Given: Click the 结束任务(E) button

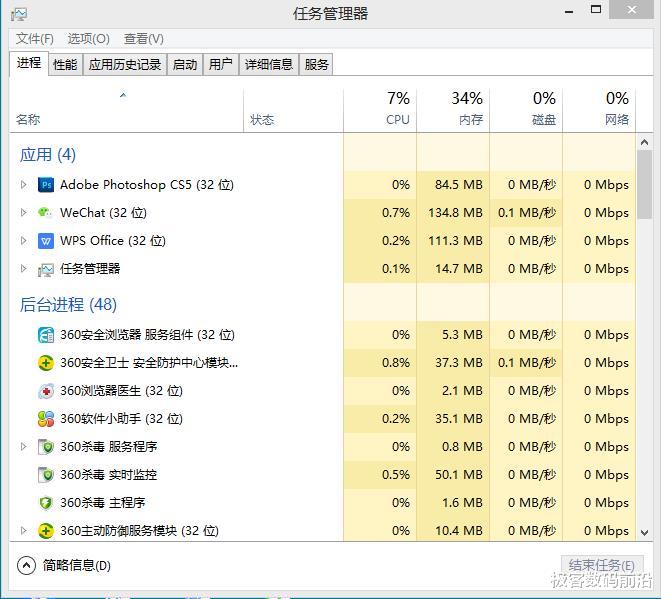Looking at the screenshot, I should coord(602,565).
